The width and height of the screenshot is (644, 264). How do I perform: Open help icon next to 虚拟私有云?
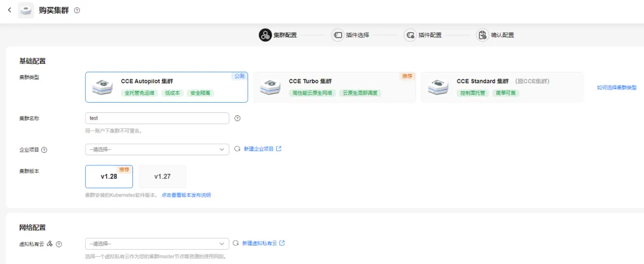pyautogui.click(x=58, y=244)
